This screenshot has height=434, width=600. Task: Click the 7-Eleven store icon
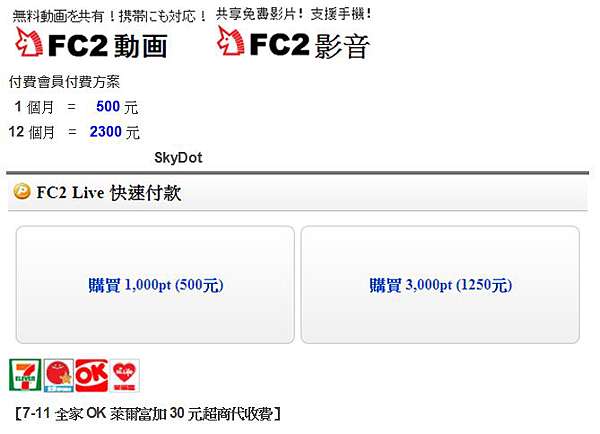click(x=24, y=376)
